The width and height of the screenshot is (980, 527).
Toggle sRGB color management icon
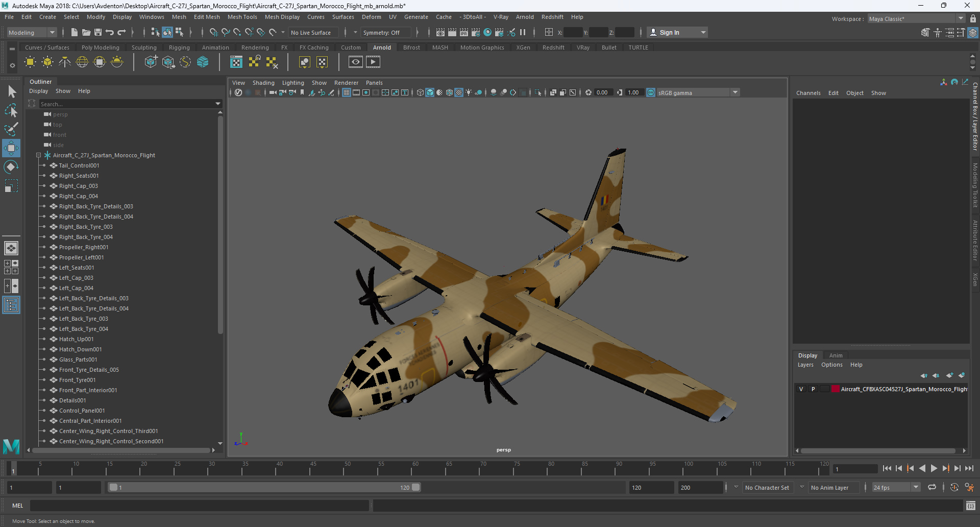click(x=651, y=92)
